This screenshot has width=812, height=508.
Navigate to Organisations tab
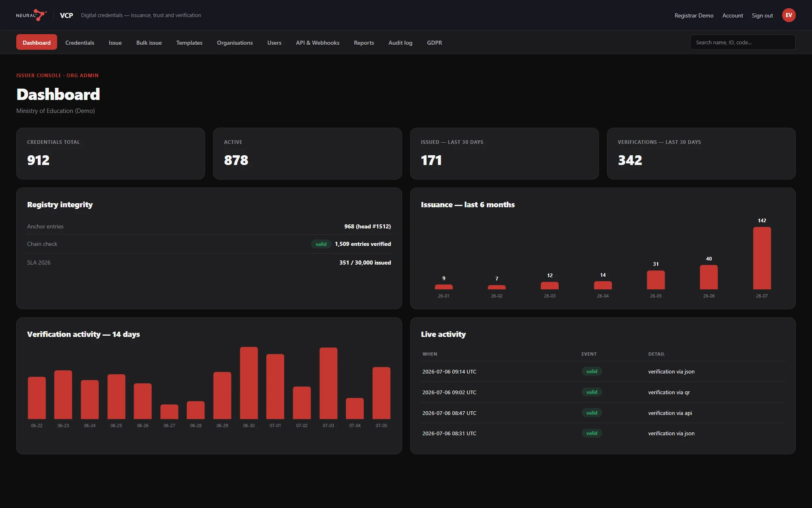(x=235, y=42)
